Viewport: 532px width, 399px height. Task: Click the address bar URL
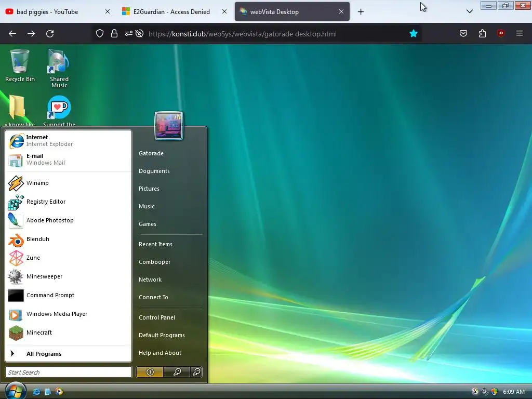243,34
